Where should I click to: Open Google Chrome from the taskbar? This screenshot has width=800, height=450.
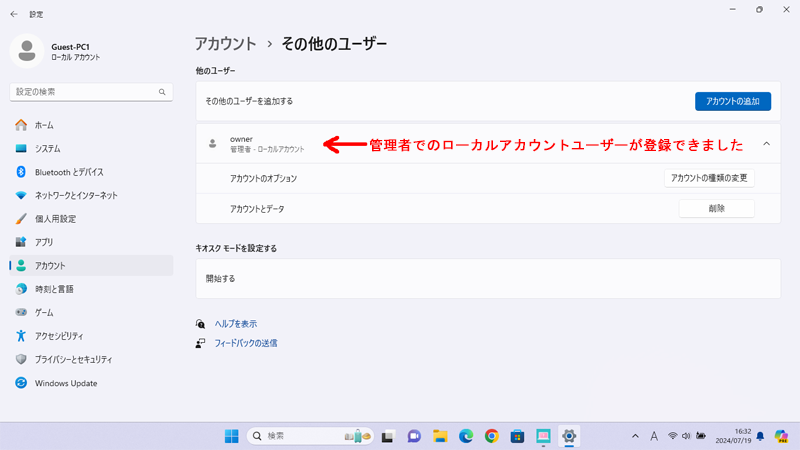click(x=491, y=436)
